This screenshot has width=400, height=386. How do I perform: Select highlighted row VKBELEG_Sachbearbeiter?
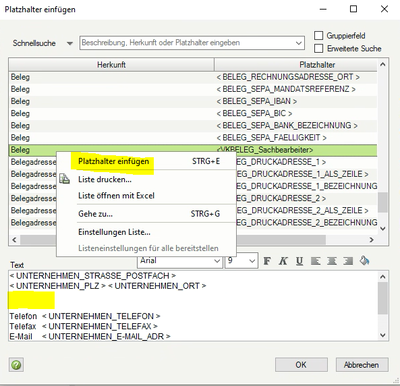[x=193, y=150]
